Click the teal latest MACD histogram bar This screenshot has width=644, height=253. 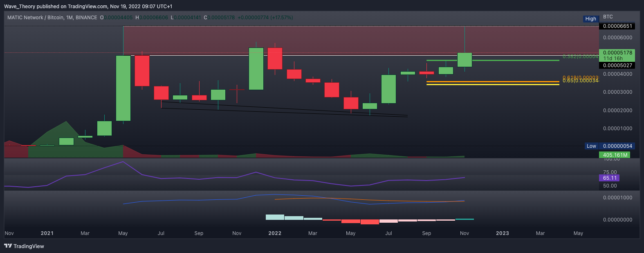(x=464, y=219)
